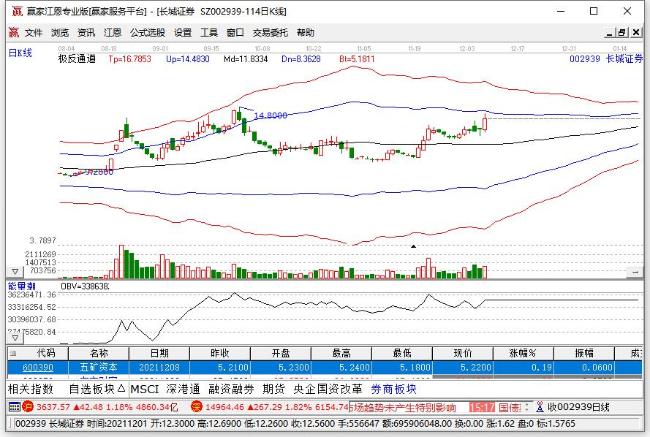This screenshot has width=650, height=437.
Task: Expand the triangle toggle in the volume panel
Action: point(15,272)
